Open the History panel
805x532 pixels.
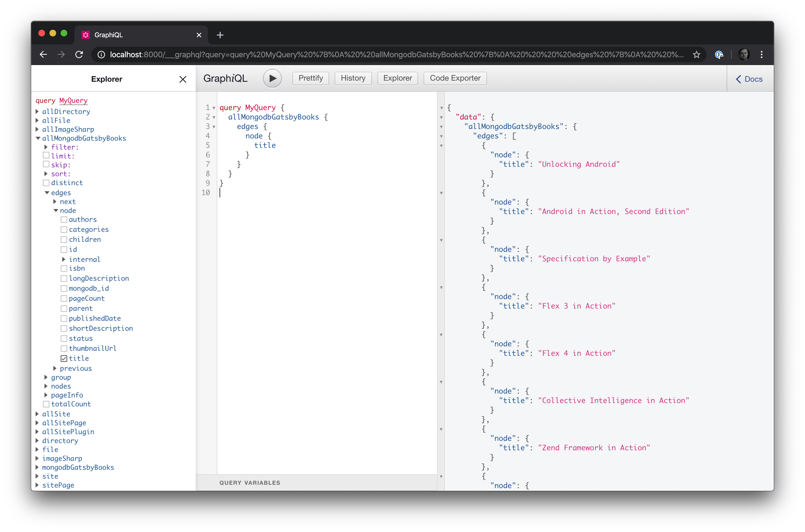pyautogui.click(x=353, y=78)
